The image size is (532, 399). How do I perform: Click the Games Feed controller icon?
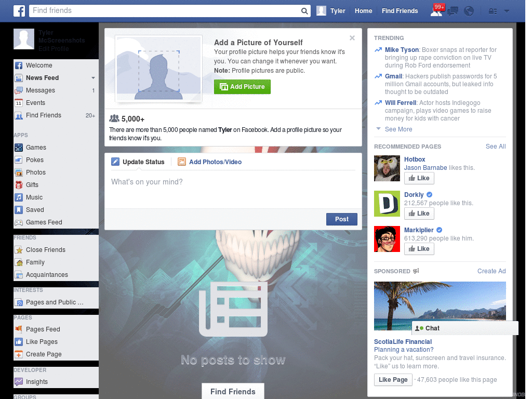(19, 222)
